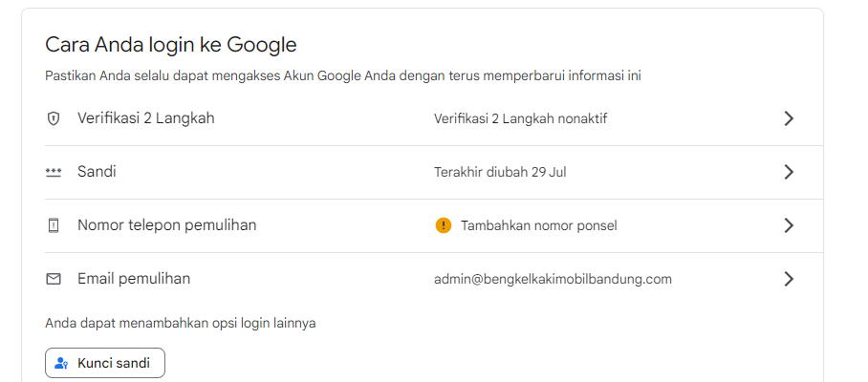
Task: Select the Email pemulihan label
Action: (x=134, y=279)
